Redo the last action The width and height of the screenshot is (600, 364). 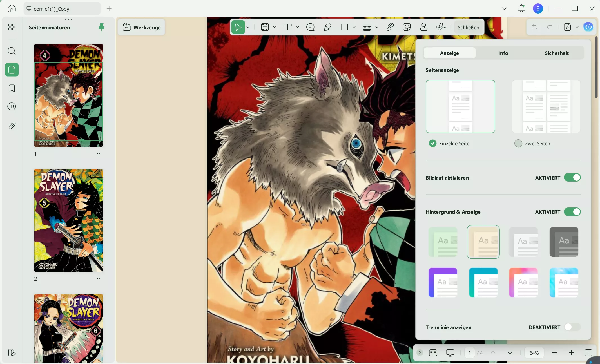pyautogui.click(x=550, y=27)
